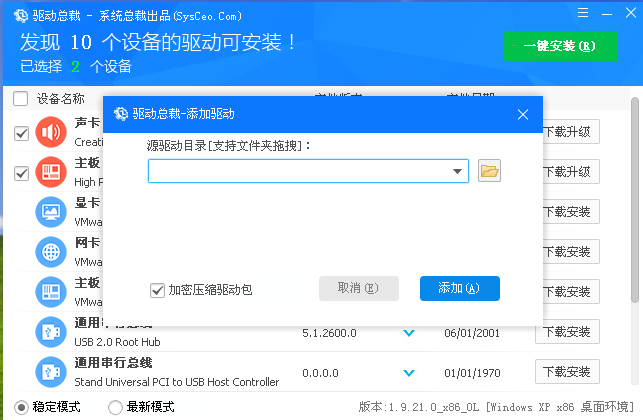The width and height of the screenshot is (643, 420).
Task: Click download install for VMware motherboard
Action: coord(571,292)
